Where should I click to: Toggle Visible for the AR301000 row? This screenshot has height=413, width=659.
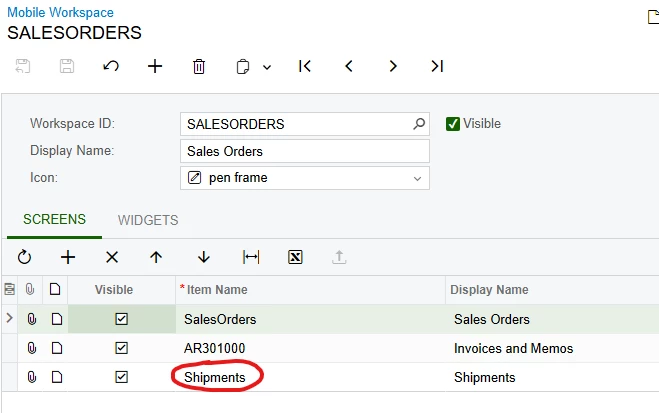(x=121, y=348)
